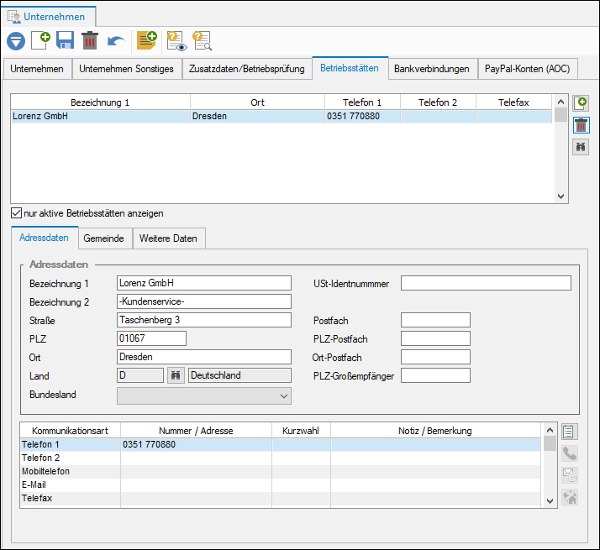Select Telefax communication row
Screen dimensions: 600x550
tap(280, 498)
